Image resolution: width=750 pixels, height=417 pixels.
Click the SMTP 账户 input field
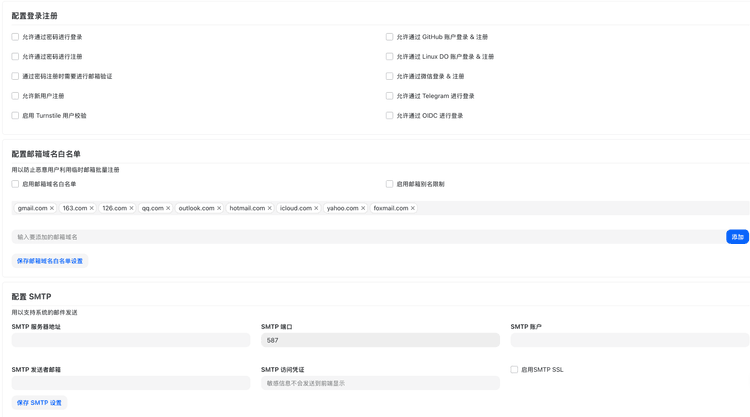(629, 340)
